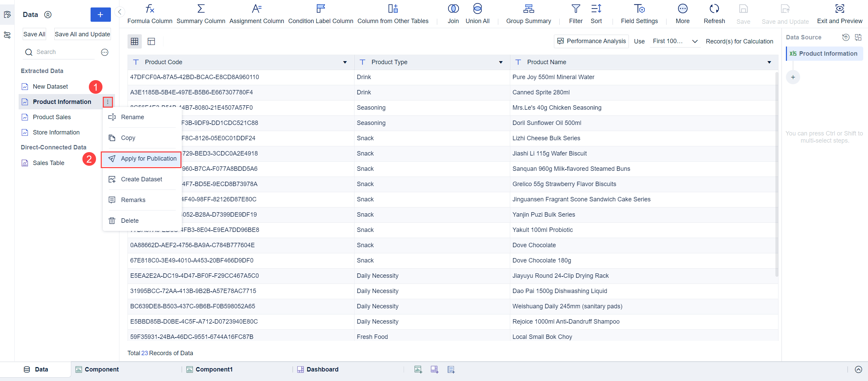Open the Group Summary tool
This screenshot has width=868, height=381.
528,14
